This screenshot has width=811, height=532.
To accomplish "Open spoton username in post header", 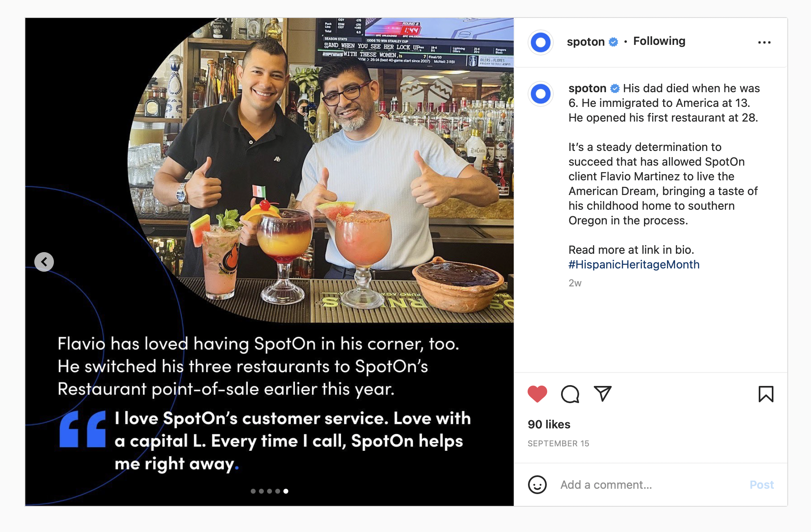I will [586, 42].
